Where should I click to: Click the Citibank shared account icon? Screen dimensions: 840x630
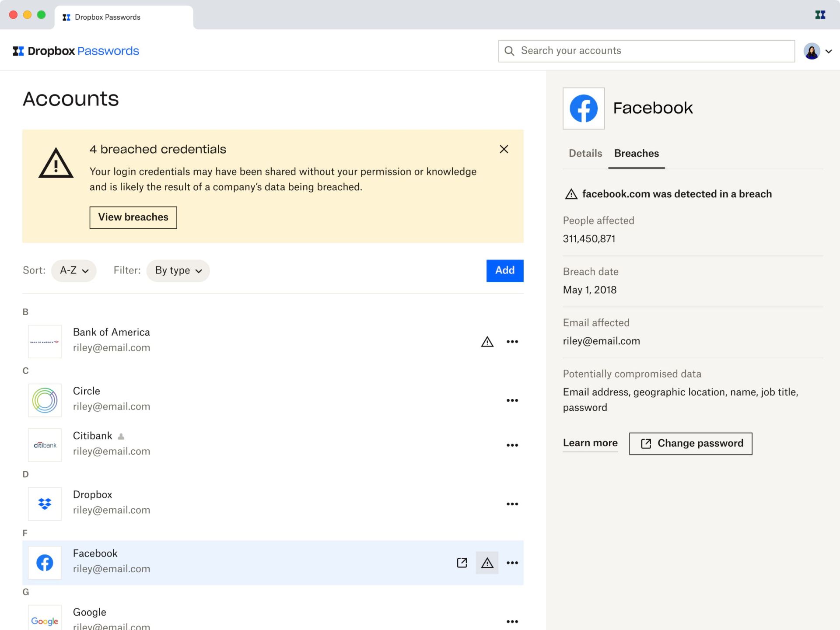121,436
